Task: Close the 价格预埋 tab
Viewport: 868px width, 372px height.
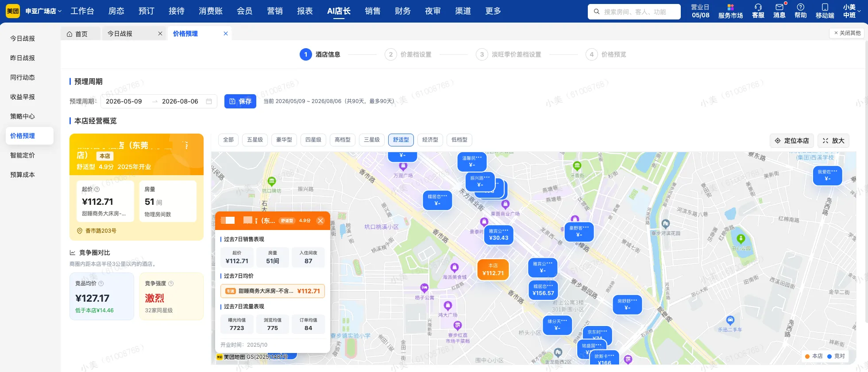Action: click(226, 34)
